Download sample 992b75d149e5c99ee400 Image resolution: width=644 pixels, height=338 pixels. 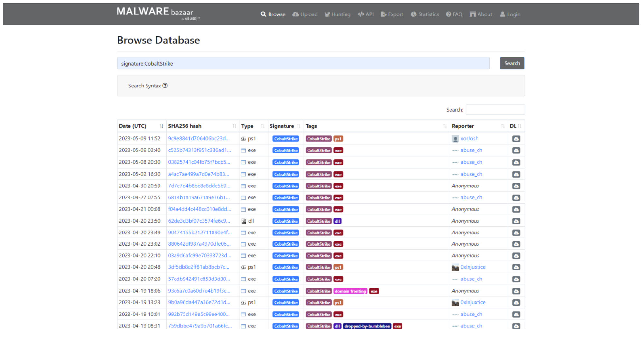click(x=516, y=315)
